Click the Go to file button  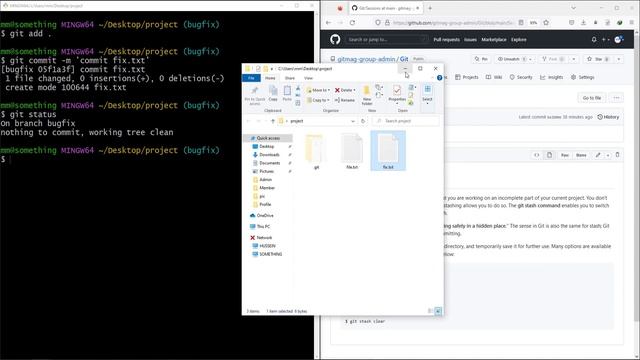pos(591,98)
